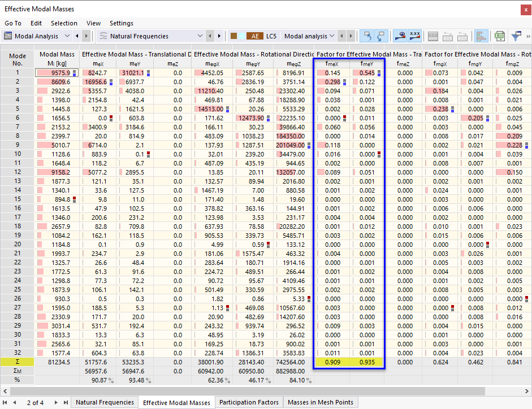The height and width of the screenshot is (409, 532).
Task: Switch to Masses in Mesh Points tab
Action: [x=320, y=402]
